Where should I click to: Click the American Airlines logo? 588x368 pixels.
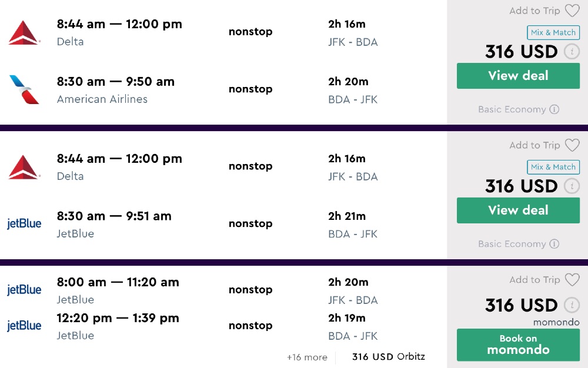24,89
